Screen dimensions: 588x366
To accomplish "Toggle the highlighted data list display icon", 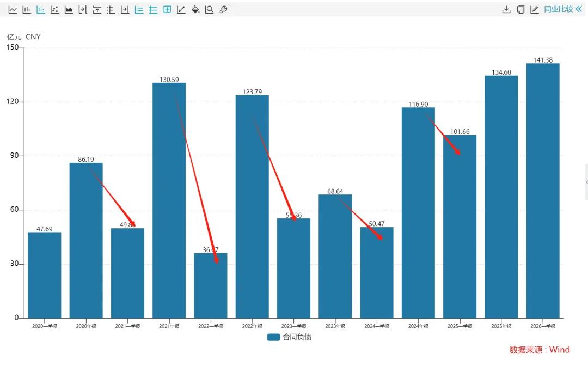I will [x=139, y=10].
